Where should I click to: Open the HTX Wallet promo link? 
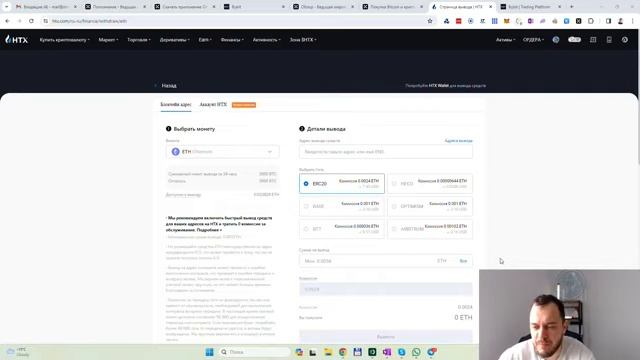coord(438,86)
